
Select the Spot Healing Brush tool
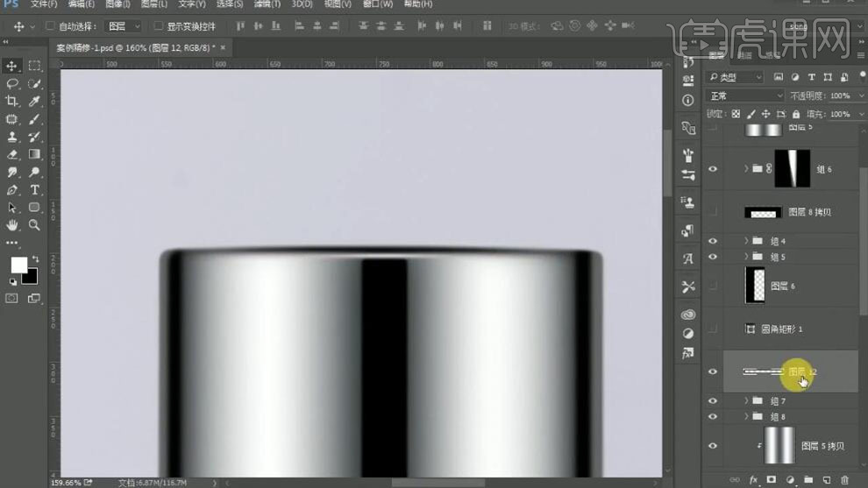[11, 119]
